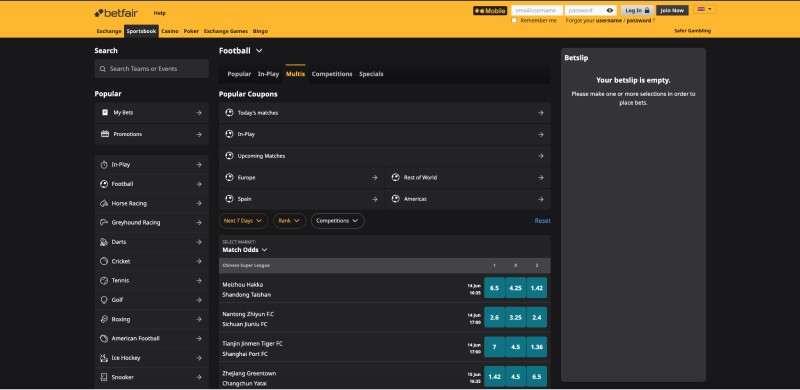
Task: Open the Competitions filter dropdown
Action: 337,221
